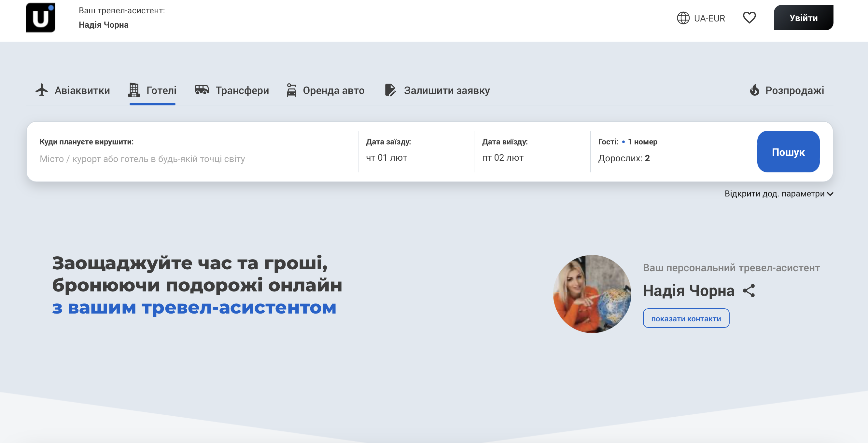
Task: Open the globe language and currency icon
Action: pyautogui.click(x=683, y=18)
